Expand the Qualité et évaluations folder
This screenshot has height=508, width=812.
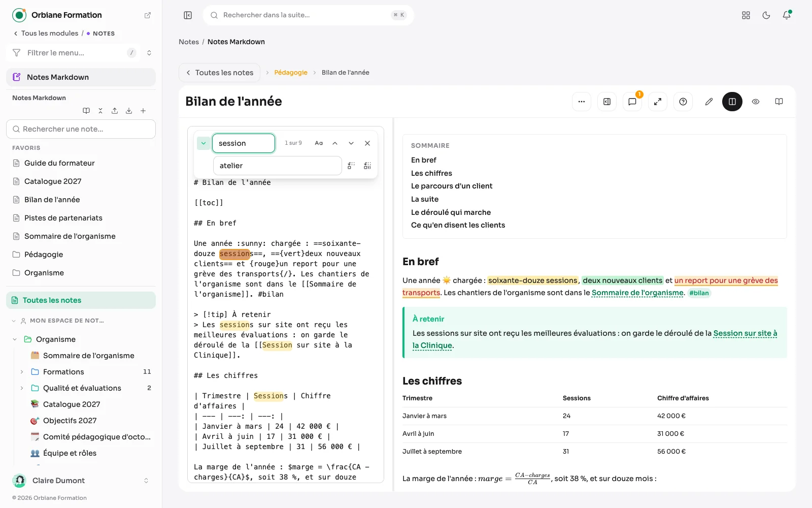[22, 388]
